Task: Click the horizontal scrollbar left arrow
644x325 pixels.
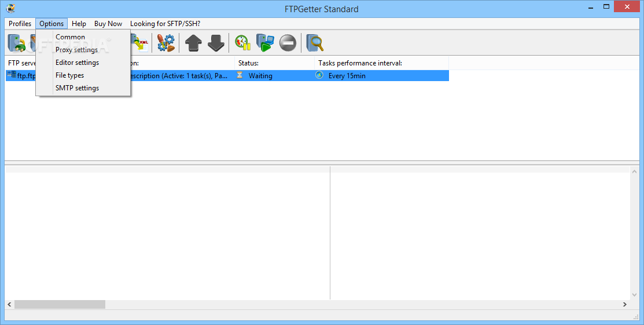Action: coord(9,304)
